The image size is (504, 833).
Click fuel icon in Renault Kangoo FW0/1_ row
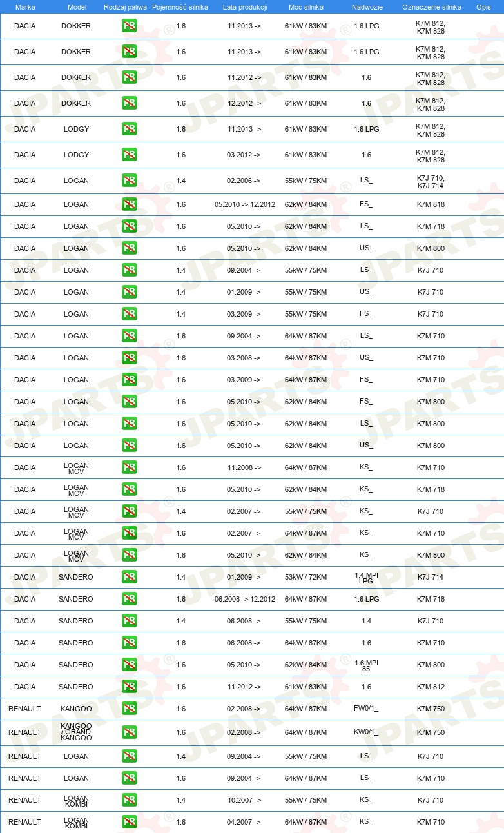click(x=129, y=709)
